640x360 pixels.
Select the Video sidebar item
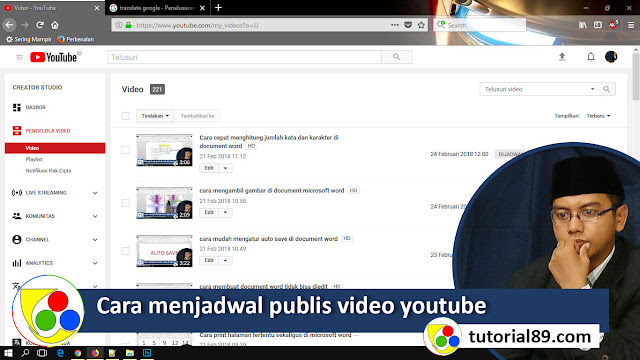(x=55, y=148)
